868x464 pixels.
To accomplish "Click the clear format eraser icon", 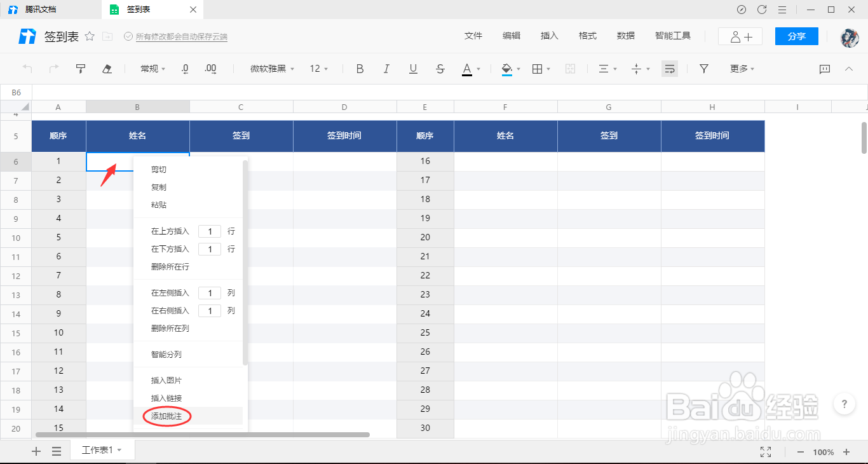I will [x=107, y=69].
